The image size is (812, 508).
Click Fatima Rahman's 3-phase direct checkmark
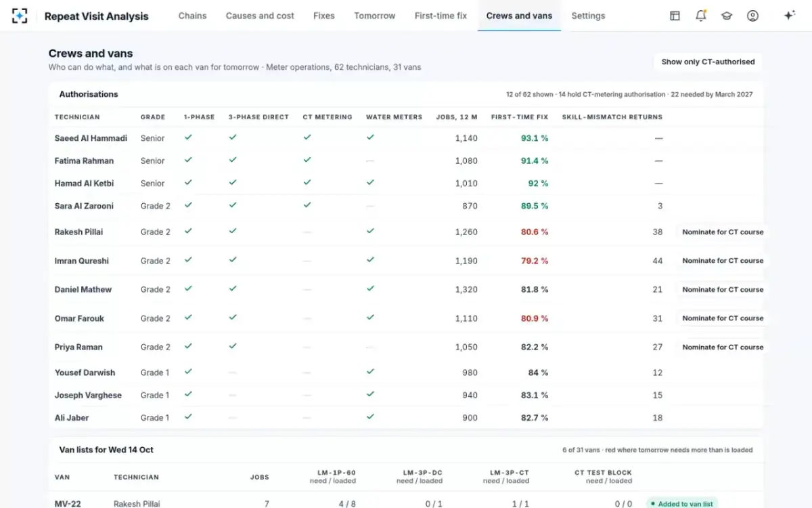pyautogui.click(x=233, y=160)
